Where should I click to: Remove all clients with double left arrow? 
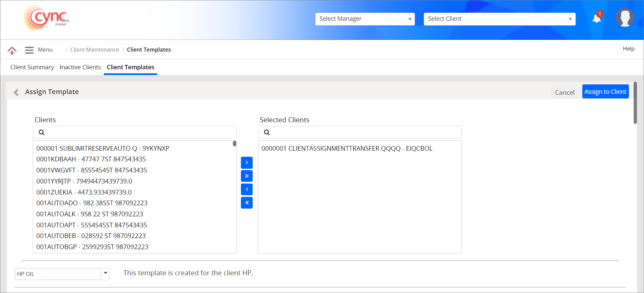coord(247,203)
